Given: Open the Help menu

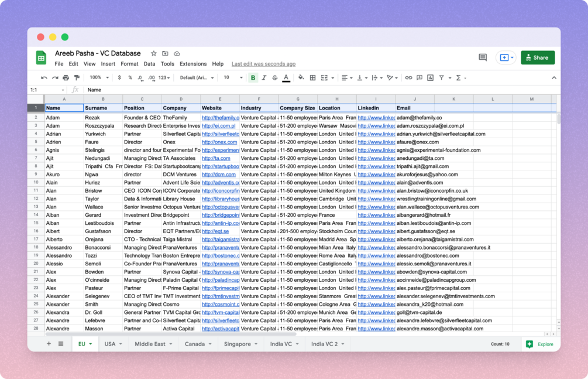Looking at the screenshot, I should (x=218, y=64).
